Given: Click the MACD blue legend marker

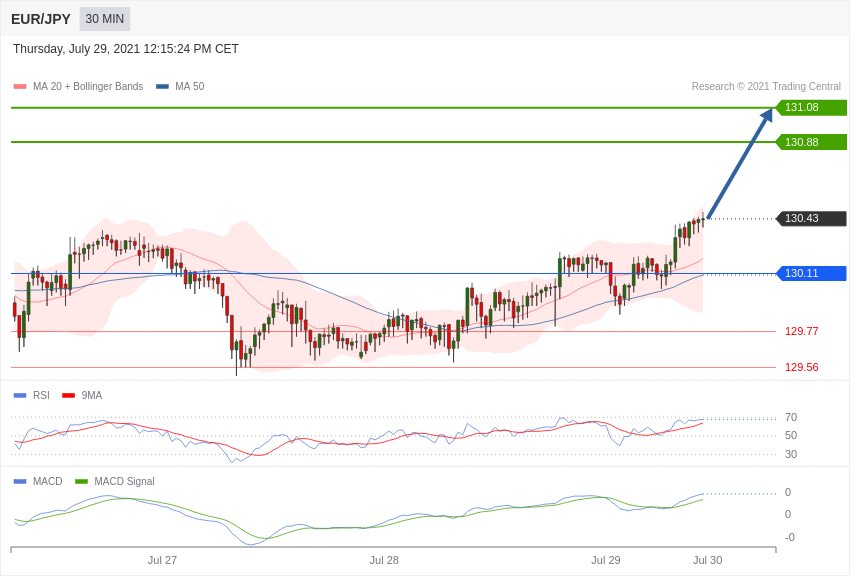Looking at the screenshot, I should pyautogui.click(x=20, y=482).
